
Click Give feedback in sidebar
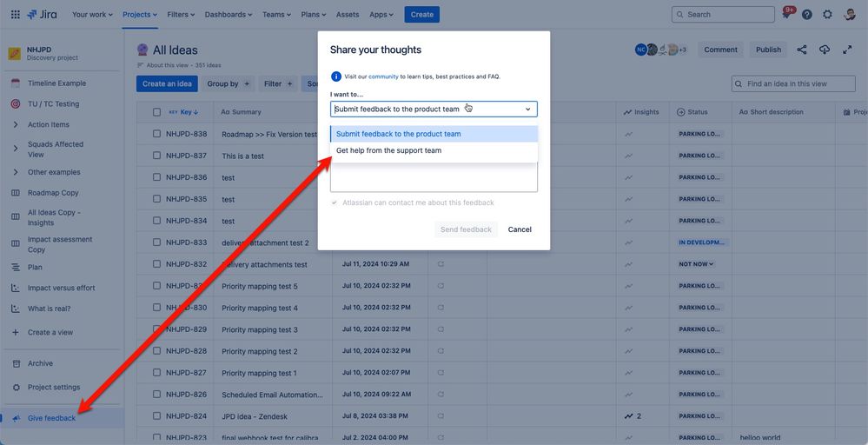pyautogui.click(x=51, y=418)
